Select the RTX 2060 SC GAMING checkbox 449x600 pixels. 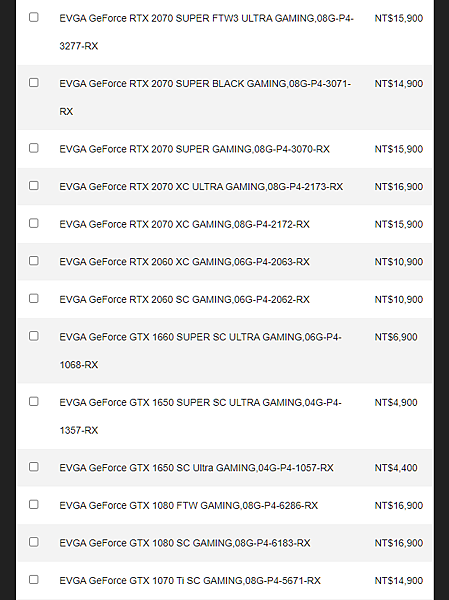coord(34,298)
